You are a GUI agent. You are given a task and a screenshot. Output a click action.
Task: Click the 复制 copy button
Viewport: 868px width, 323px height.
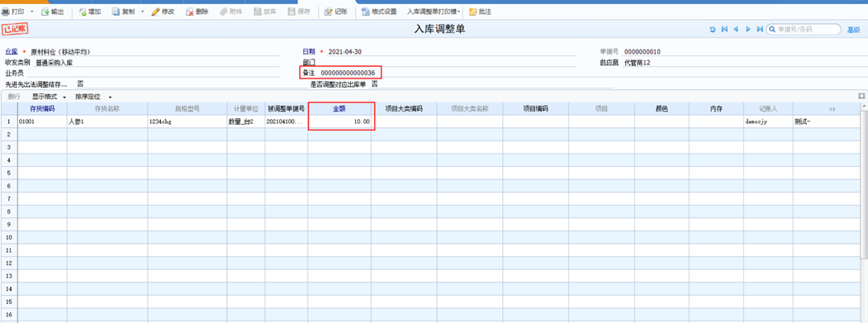coord(123,12)
